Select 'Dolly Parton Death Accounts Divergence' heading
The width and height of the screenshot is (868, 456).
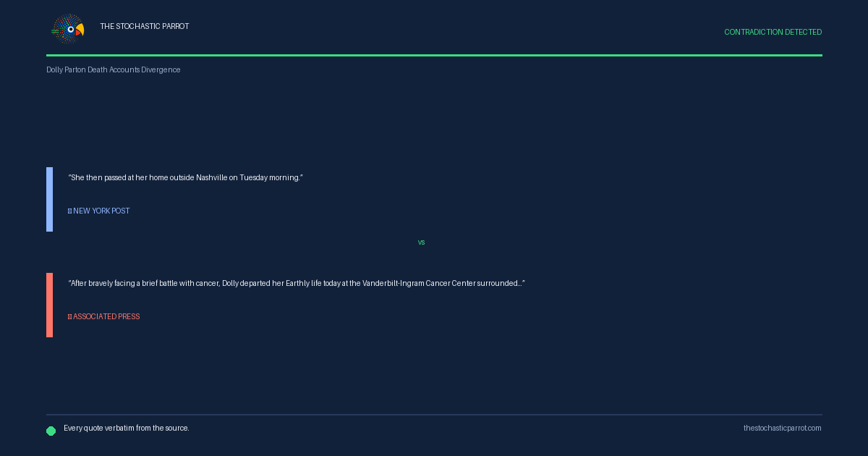[x=114, y=69]
